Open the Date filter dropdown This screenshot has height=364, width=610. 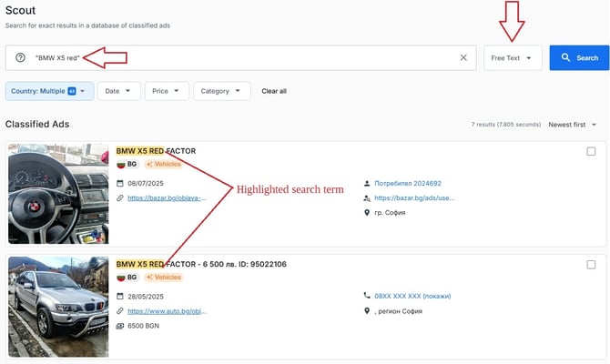[118, 91]
